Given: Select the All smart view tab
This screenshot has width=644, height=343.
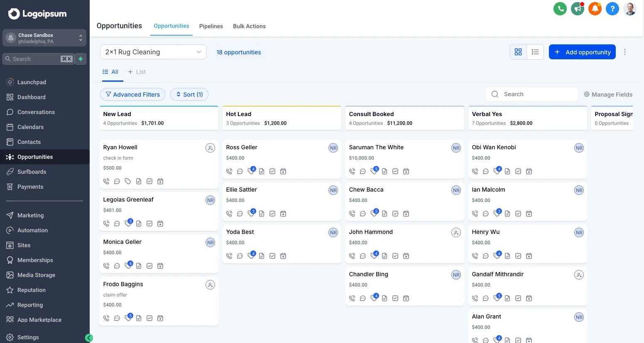Looking at the screenshot, I should 110,72.
